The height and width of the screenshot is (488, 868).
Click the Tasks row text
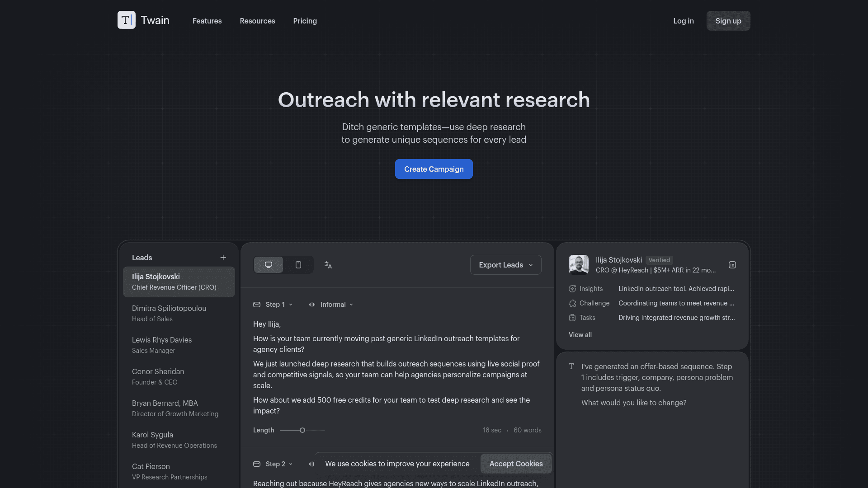pyautogui.click(x=677, y=318)
